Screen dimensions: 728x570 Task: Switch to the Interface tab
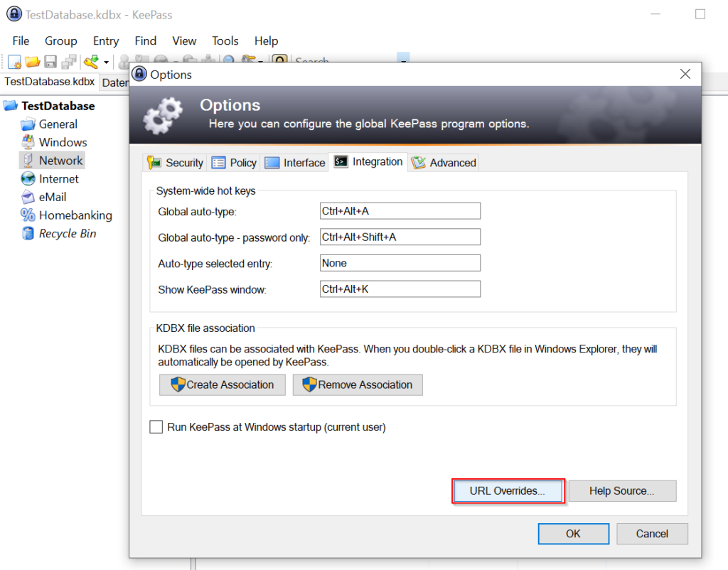294,163
